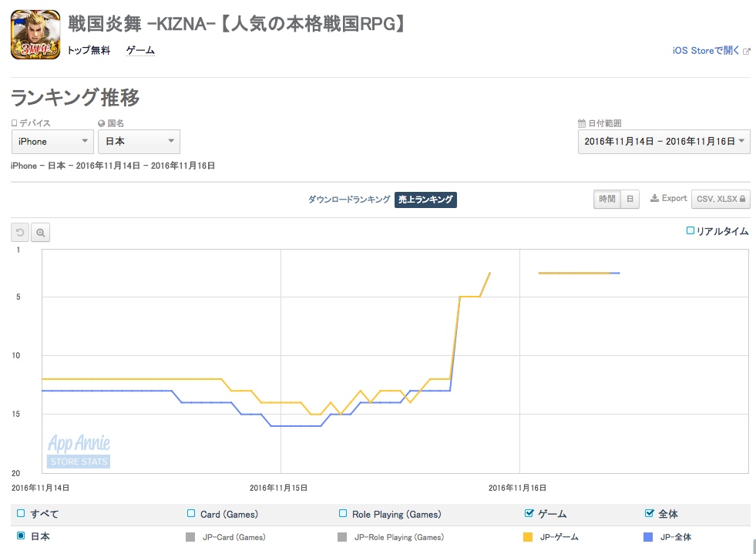The height and width of the screenshot is (554, 756).
Task: Click the Export download icon
Action: pos(654,198)
